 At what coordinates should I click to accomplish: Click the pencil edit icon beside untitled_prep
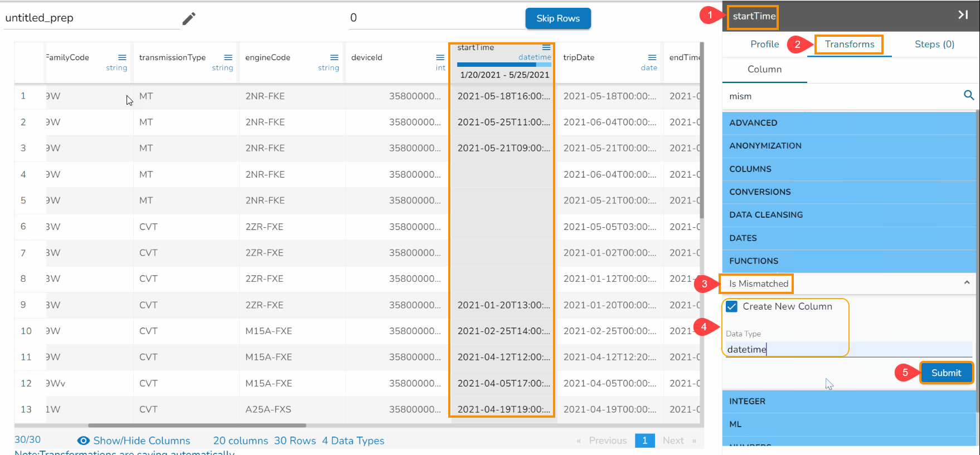point(189,18)
